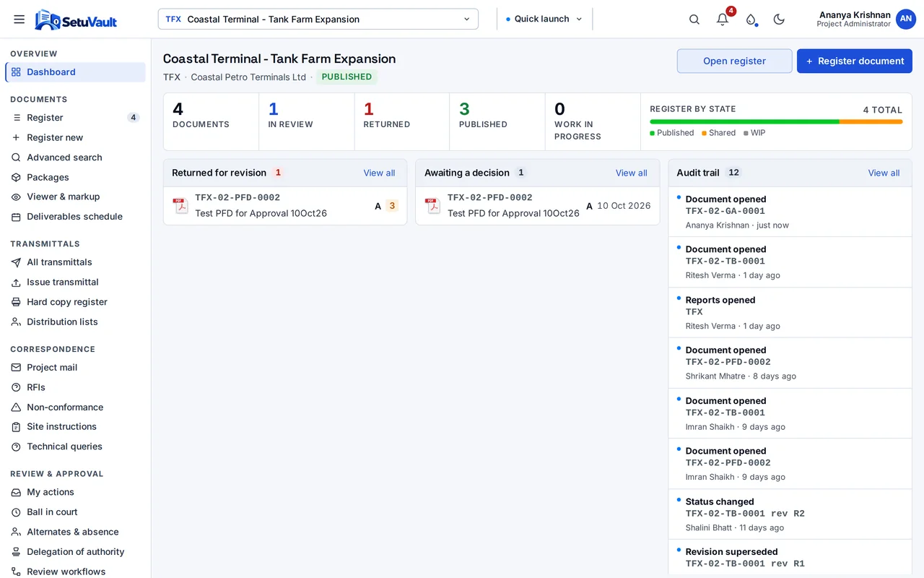
Task: Click the Register by state progress bar
Action: [776, 122]
